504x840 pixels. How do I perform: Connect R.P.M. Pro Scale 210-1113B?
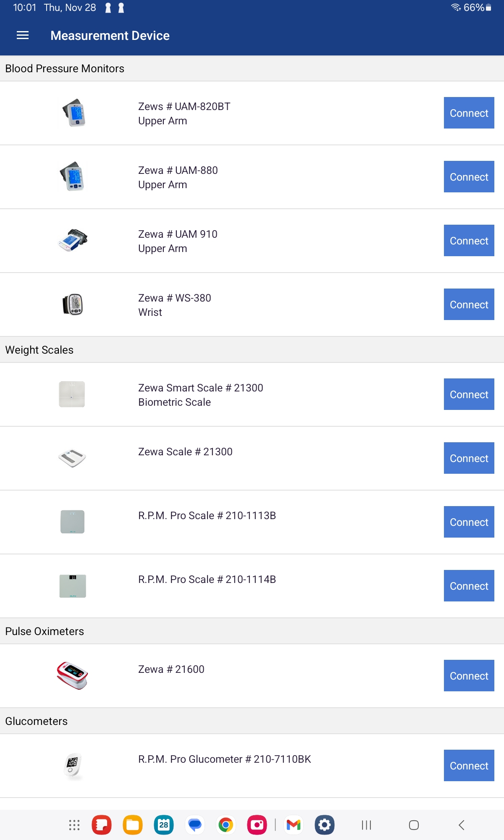click(x=469, y=522)
